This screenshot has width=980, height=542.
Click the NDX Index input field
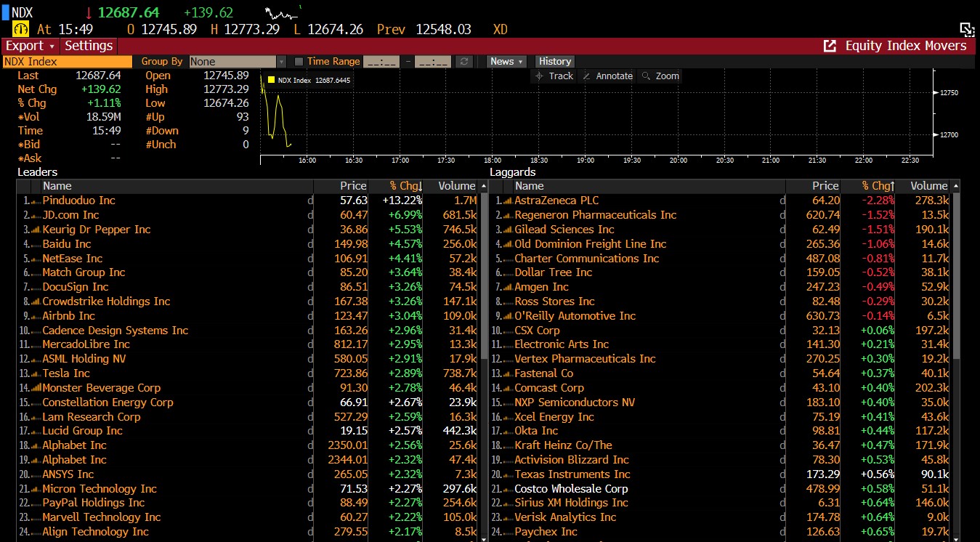pos(67,62)
